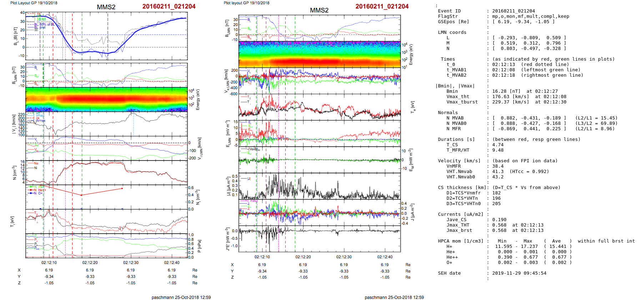
Task: Click 'paschmann 25-Oct-2018 12:59' footer under right plot
Action: point(394,298)
